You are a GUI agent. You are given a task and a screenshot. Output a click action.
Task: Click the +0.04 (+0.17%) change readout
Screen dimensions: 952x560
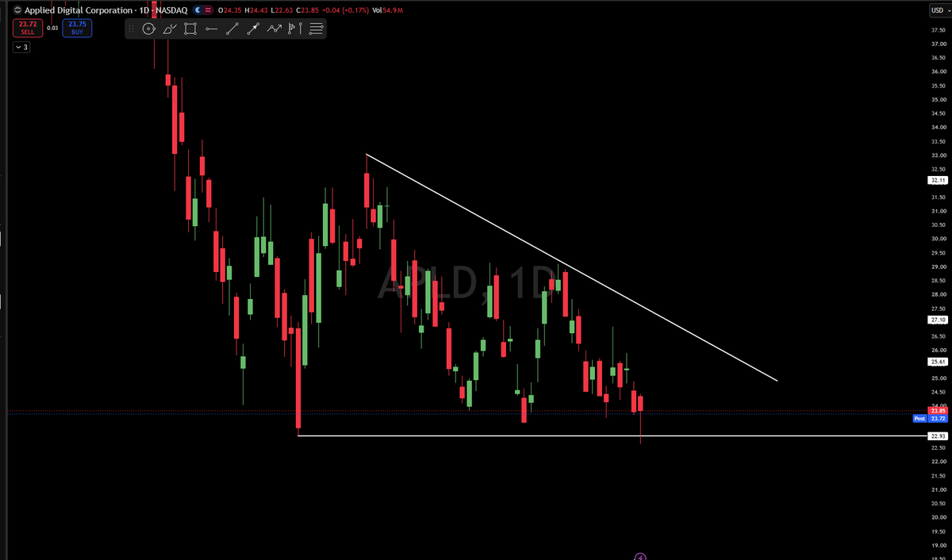[344, 10]
